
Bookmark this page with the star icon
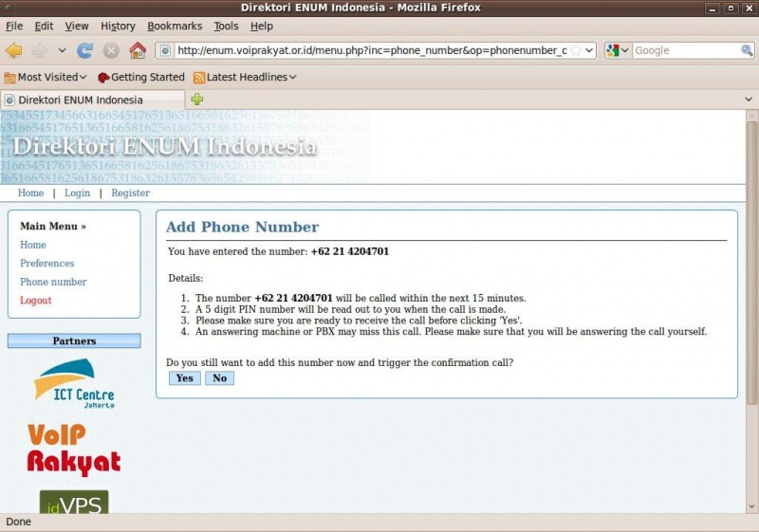coord(575,50)
